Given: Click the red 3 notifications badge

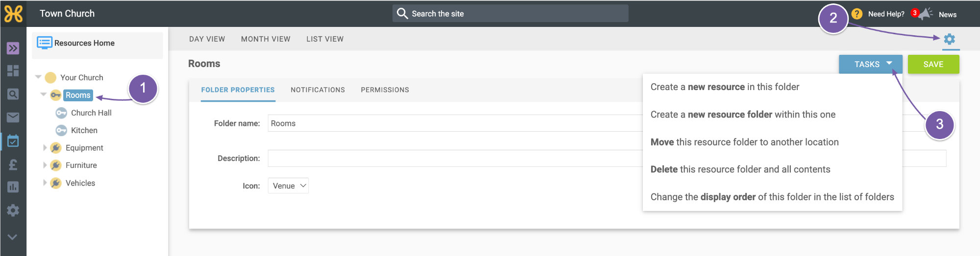Looking at the screenshot, I should (x=914, y=13).
